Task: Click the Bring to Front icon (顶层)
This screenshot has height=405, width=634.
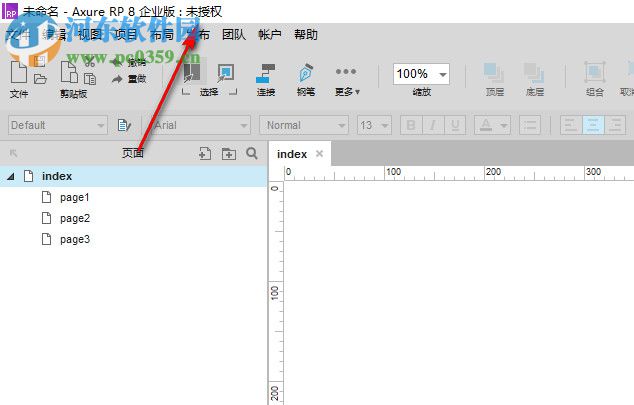Action: tap(494, 73)
